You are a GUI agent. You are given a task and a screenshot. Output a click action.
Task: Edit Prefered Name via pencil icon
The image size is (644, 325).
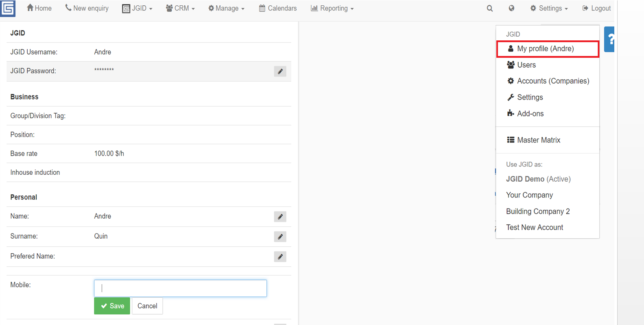[x=280, y=257]
